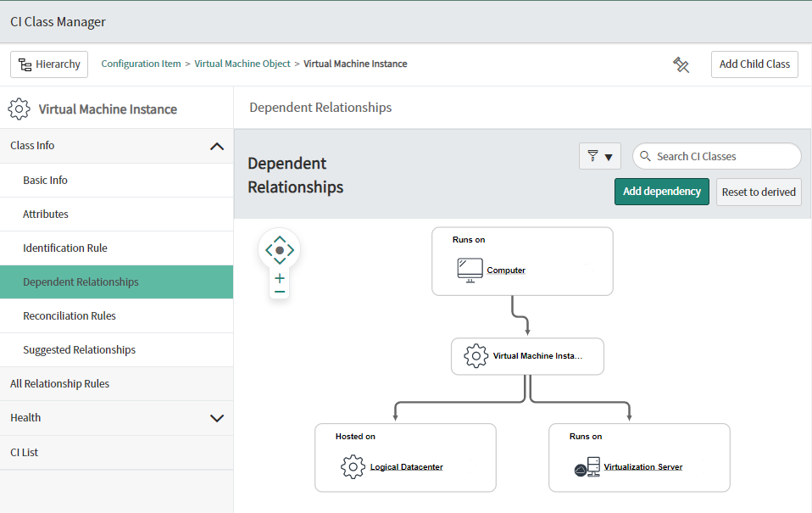Screen dimensions: 812x513
Task: Zoom out using the minus icon
Action: [x=279, y=291]
